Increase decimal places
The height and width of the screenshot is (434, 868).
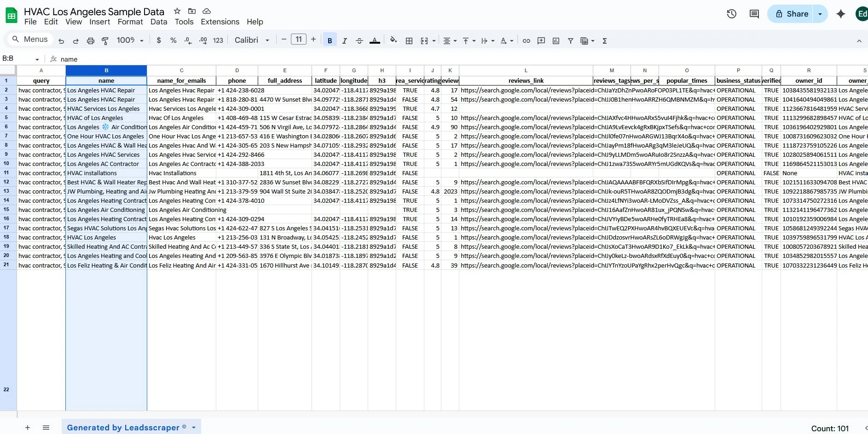pyautogui.click(x=203, y=40)
